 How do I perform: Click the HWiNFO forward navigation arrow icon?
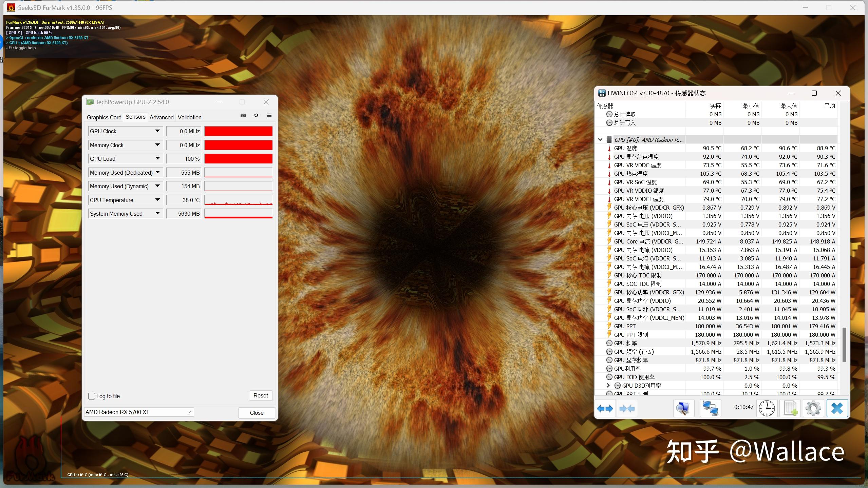pos(604,408)
